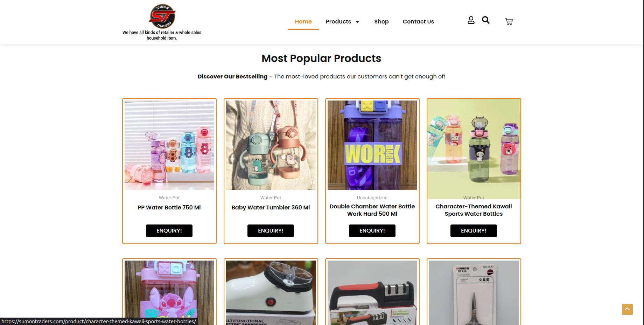The height and width of the screenshot is (325, 644).
Task: Click ENQUIRY for Character-Themed Kawaii Bottles
Action: point(474,231)
